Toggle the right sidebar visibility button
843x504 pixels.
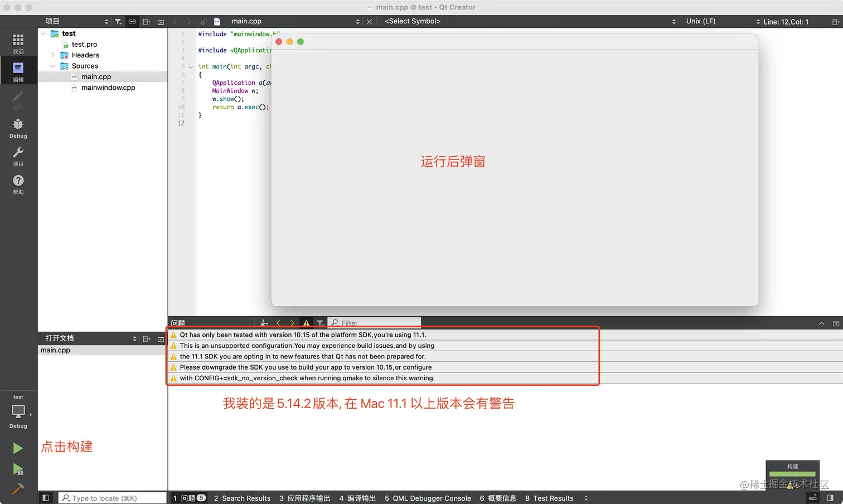(x=830, y=498)
